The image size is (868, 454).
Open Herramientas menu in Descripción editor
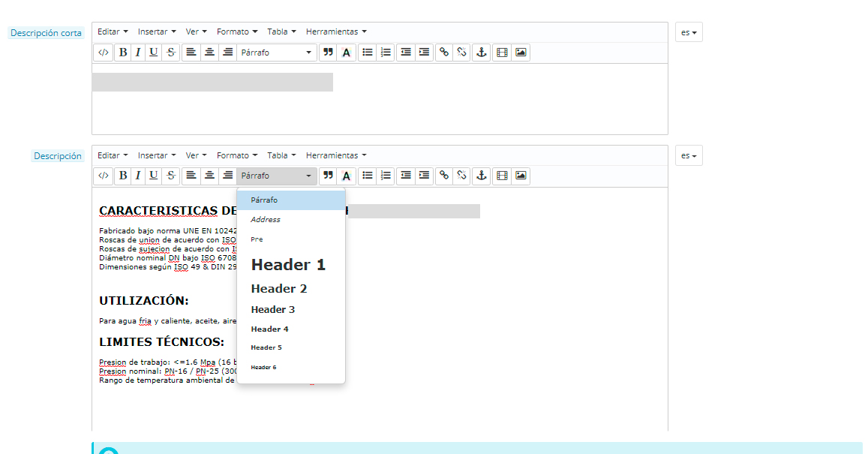click(336, 155)
